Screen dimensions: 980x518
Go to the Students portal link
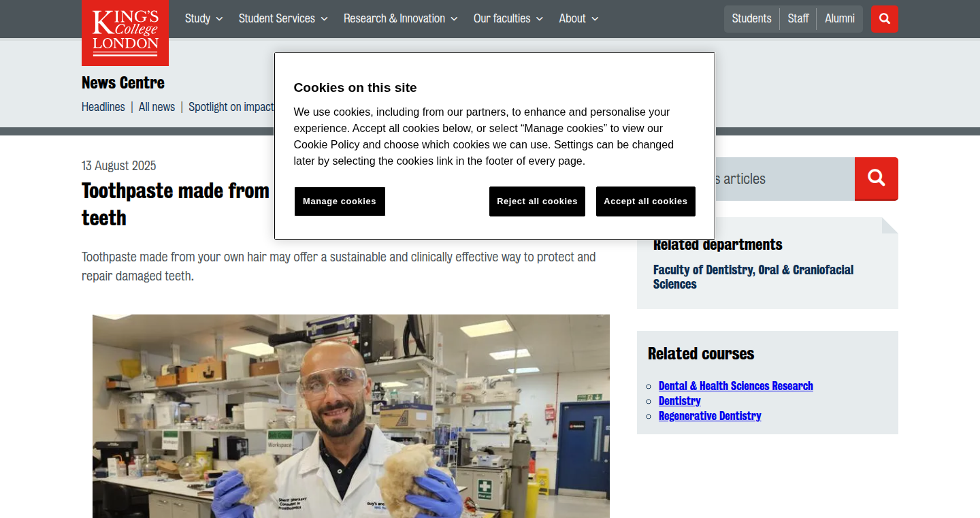click(x=751, y=18)
